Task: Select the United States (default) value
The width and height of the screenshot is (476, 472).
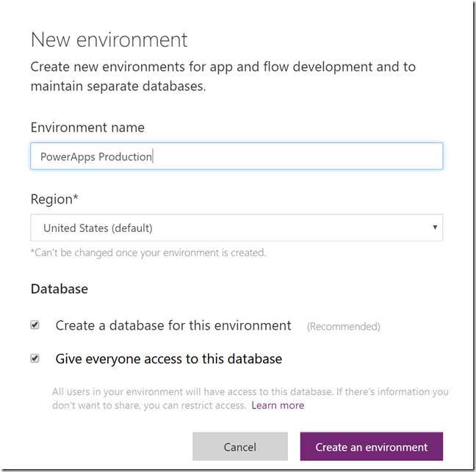Action: click(x=98, y=228)
